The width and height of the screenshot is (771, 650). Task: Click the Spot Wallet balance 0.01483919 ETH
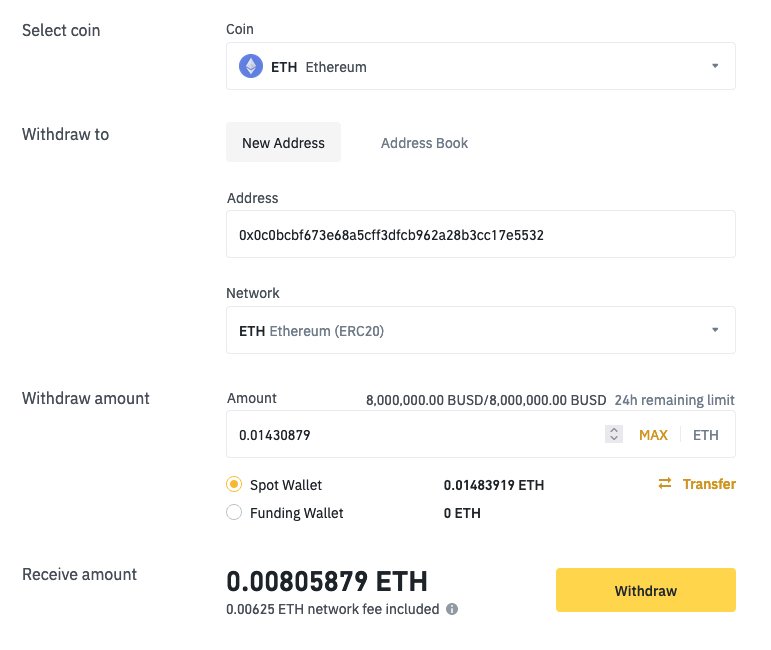pyautogui.click(x=494, y=485)
